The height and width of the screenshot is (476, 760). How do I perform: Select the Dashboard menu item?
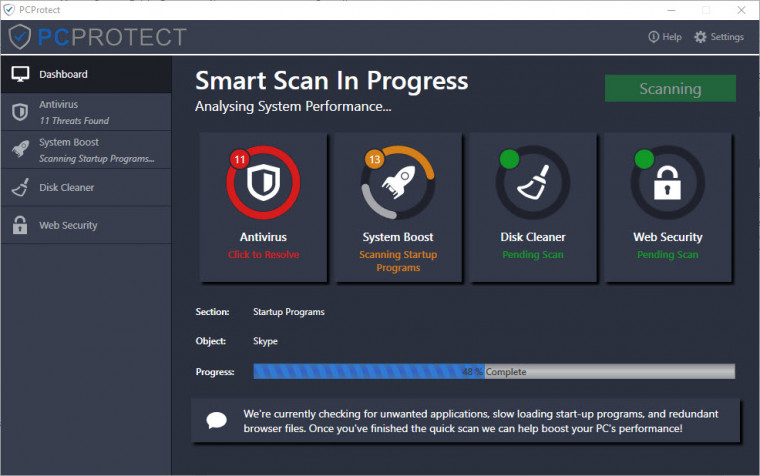point(86,74)
